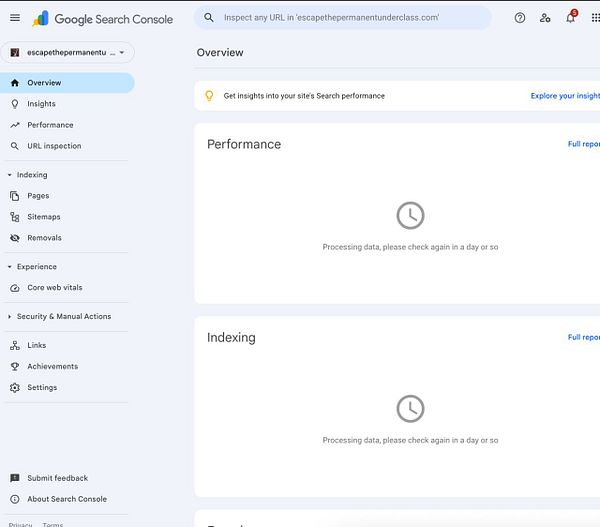Screen dimensions: 600x527
Task: Click the About Search Console info icon
Action: tap(15, 499)
